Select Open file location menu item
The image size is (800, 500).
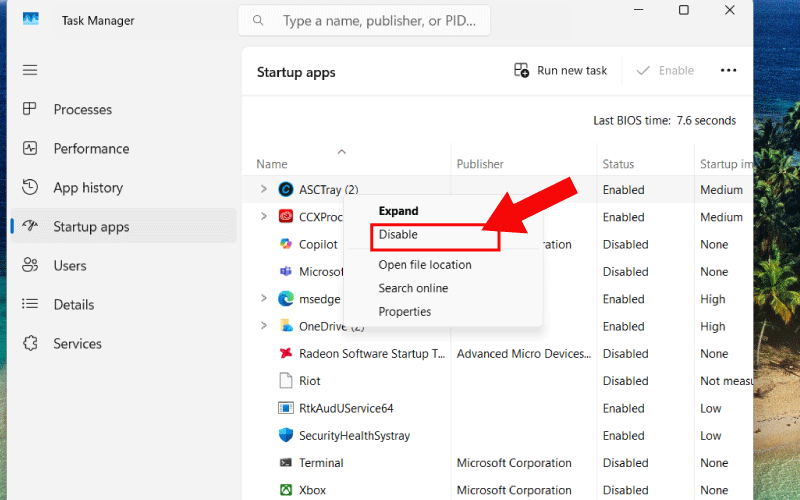pos(424,265)
